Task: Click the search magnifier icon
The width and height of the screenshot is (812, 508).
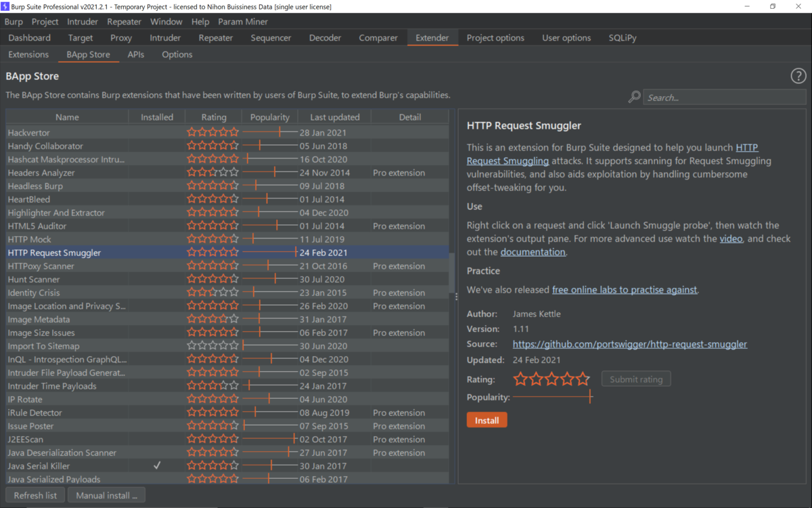Action: pos(634,98)
